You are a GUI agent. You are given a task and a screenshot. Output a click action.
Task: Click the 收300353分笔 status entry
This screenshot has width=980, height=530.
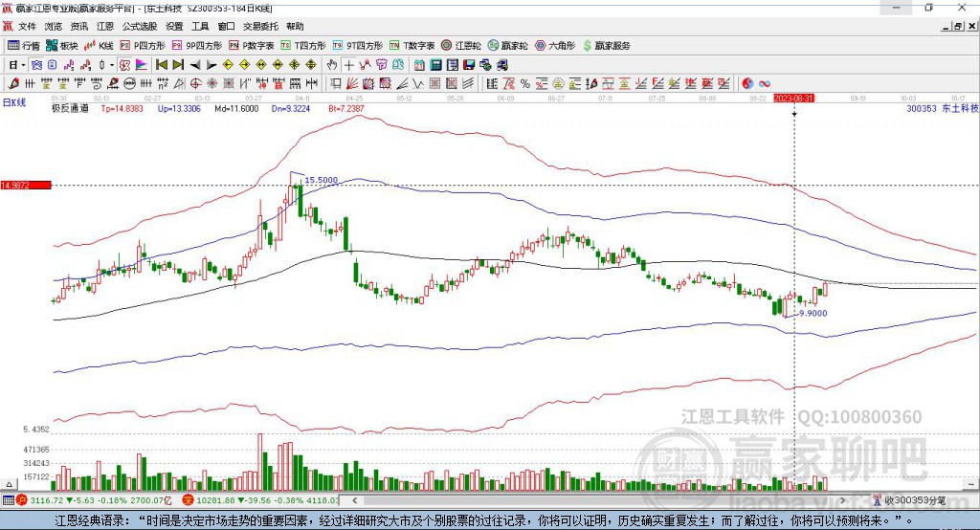coord(909,500)
